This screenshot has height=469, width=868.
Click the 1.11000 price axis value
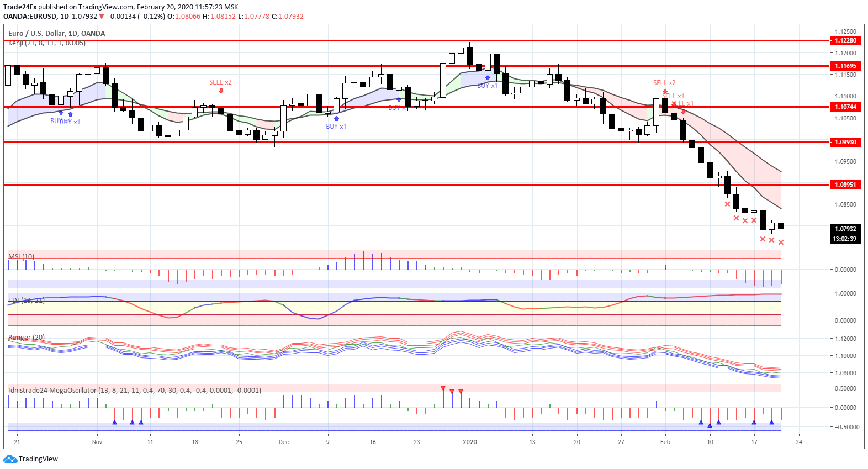pos(846,96)
